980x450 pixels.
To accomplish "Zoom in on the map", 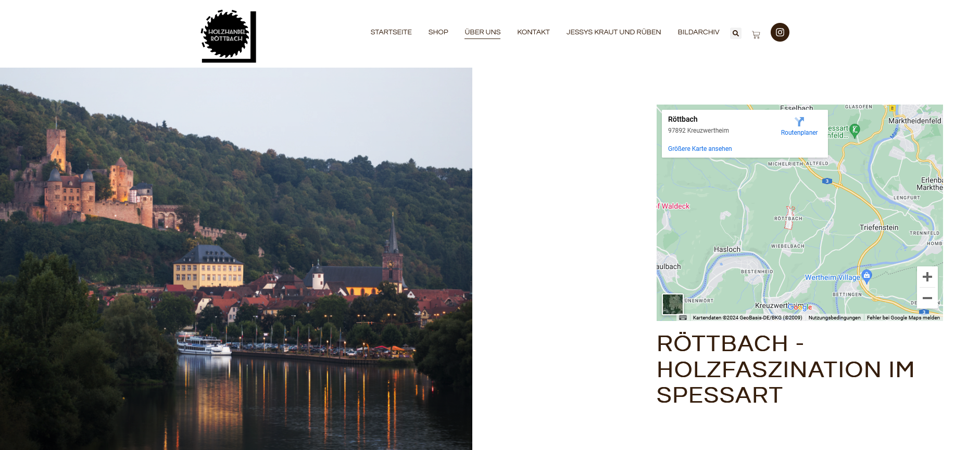I will (x=927, y=277).
